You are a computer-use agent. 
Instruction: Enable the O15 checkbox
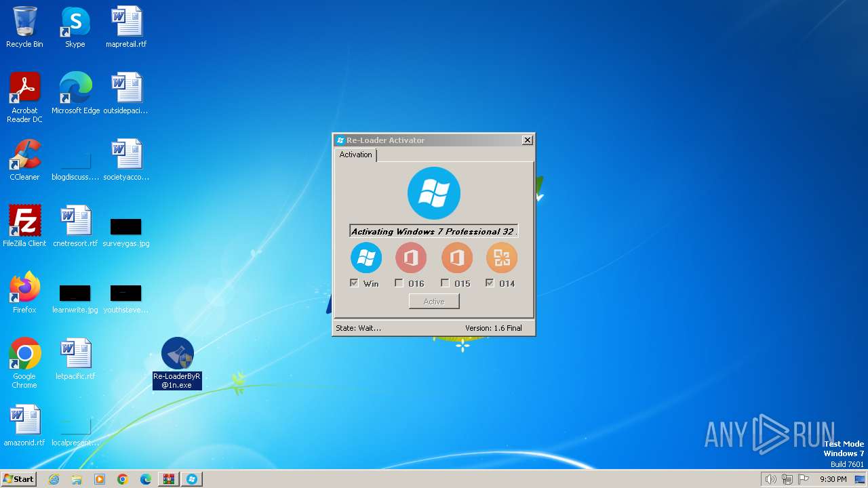[x=445, y=283]
